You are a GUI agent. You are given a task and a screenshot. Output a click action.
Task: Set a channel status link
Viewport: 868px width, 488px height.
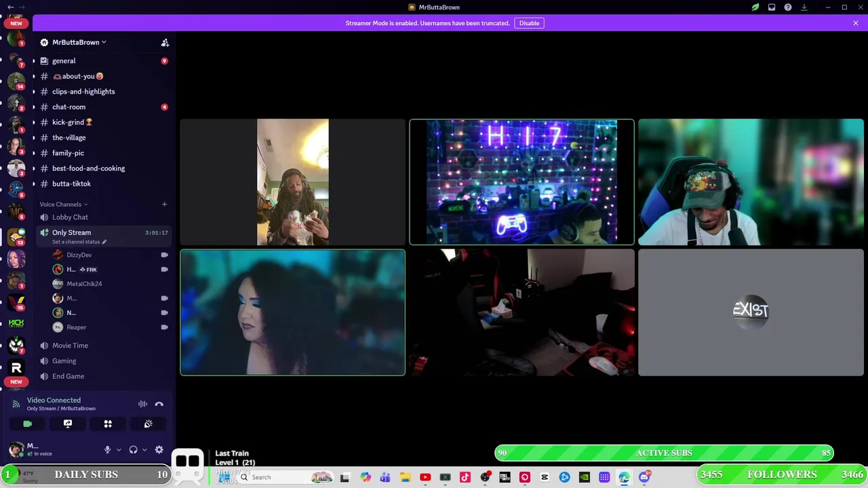pos(79,242)
